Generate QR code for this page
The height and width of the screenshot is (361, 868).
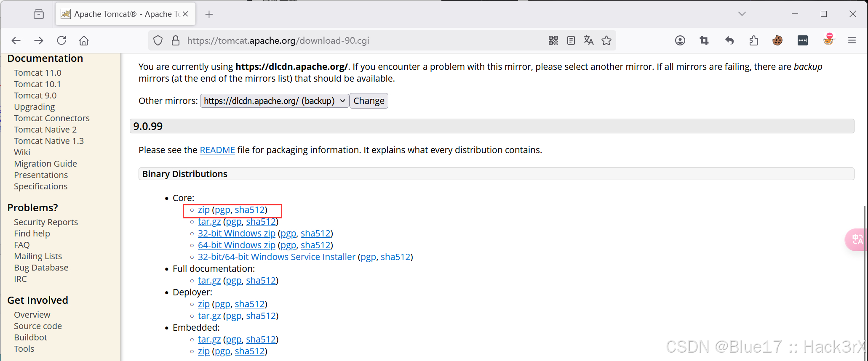(x=553, y=40)
